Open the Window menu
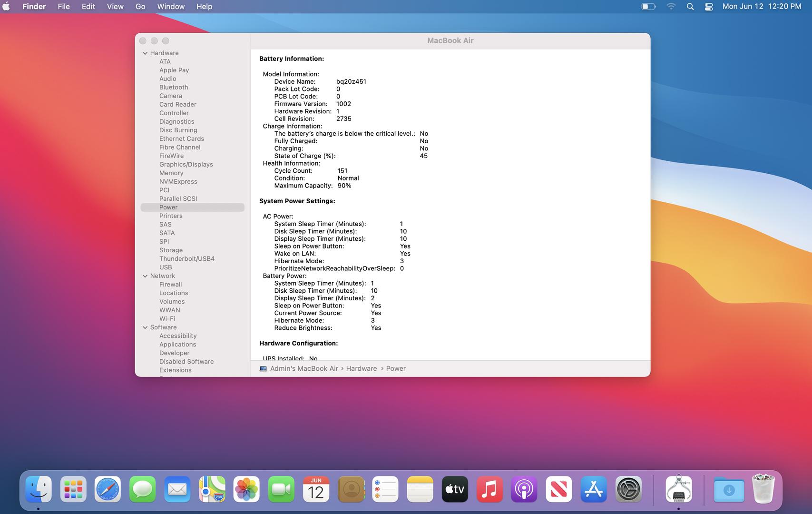The image size is (812, 514). (x=171, y=7)
